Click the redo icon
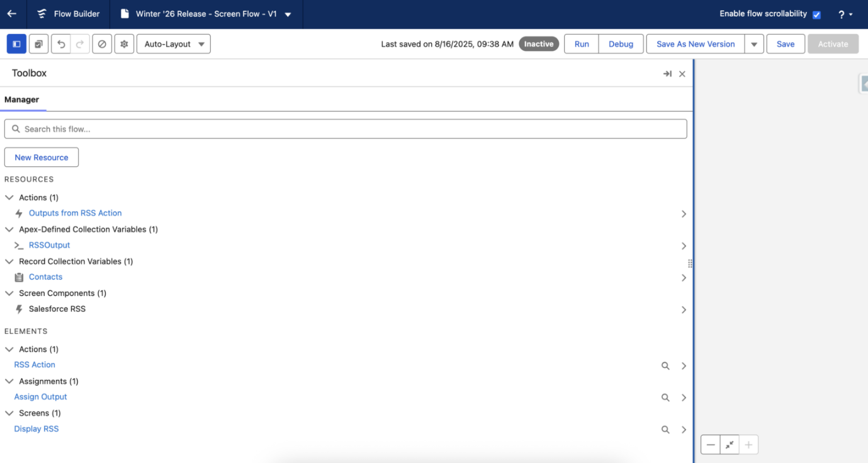The width and height of the screenshot is (868, 463). pos(79,43)
